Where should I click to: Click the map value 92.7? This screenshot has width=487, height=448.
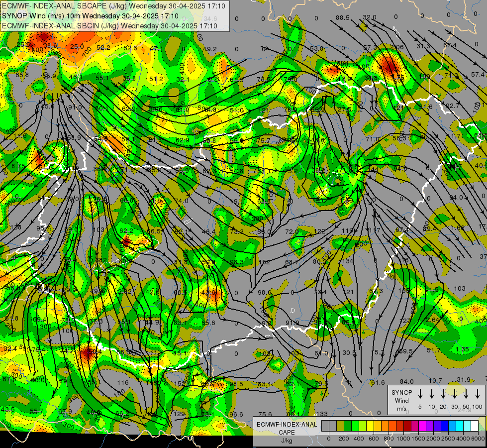[x=452, y=106]
